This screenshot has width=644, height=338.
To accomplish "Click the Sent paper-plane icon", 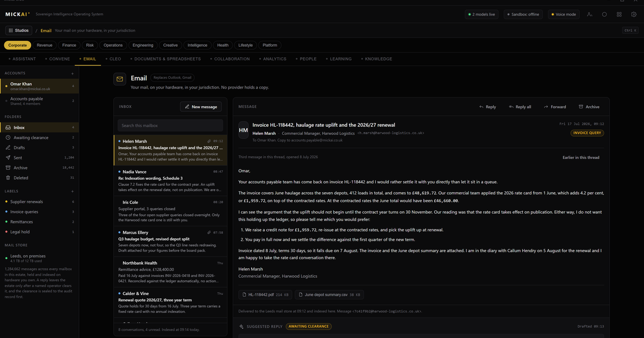I will pyautogui.click(x=8, y=158).
